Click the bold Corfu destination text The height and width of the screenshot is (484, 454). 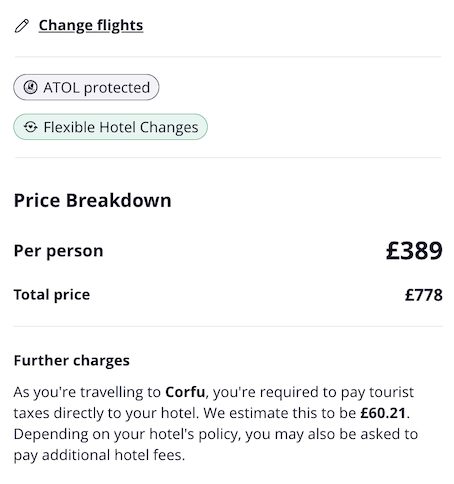[x=185, y=392]
